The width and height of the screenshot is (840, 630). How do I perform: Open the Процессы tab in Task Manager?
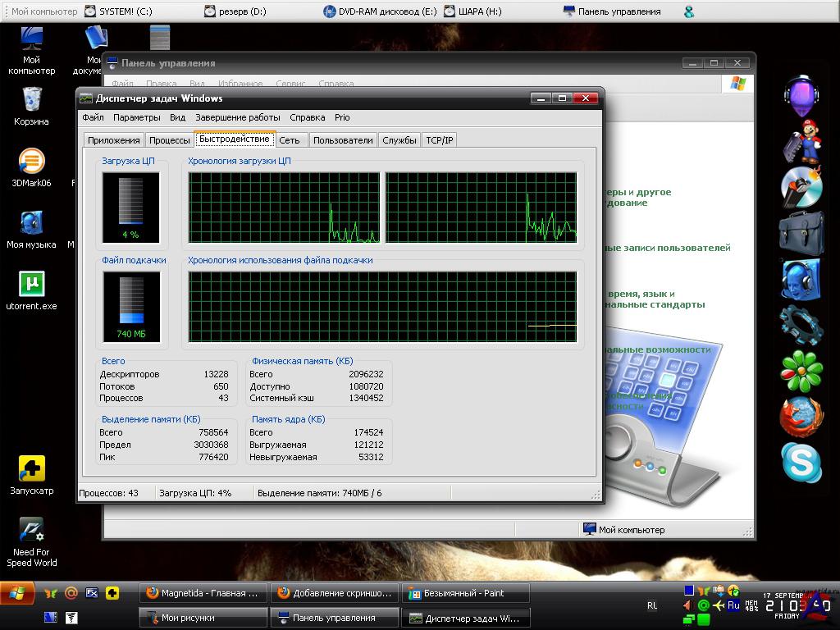click(x=170, y=140)
